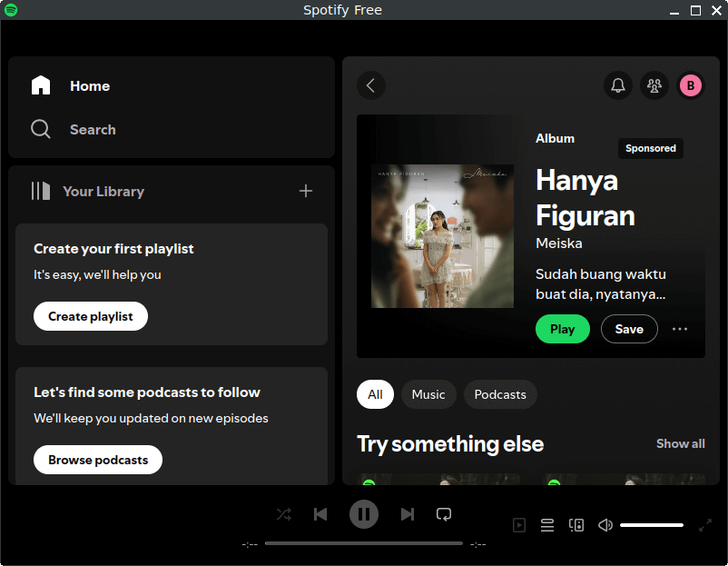Viewport: 728px width, 566px height.
Task: Click the Hanya Figuran album title
Action: click(585, 197)
